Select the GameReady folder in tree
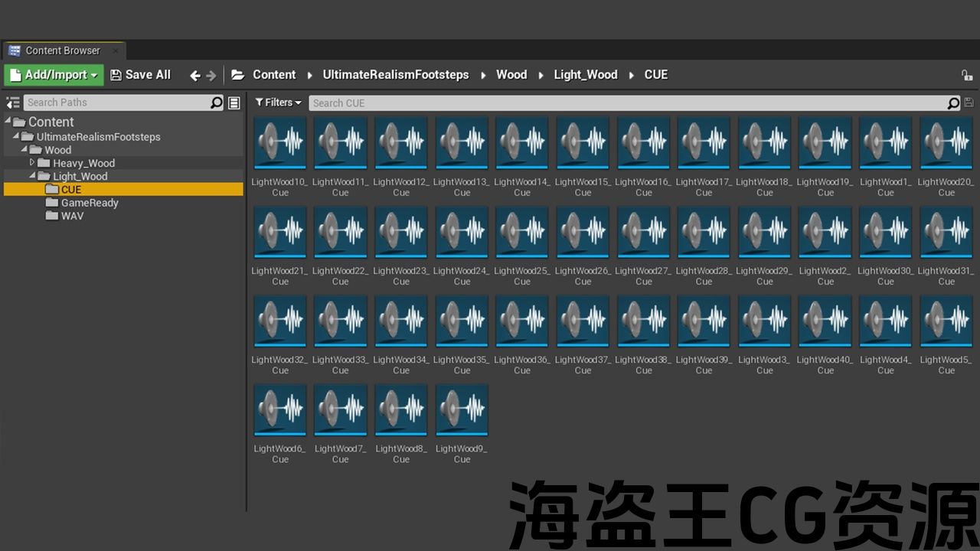980x551 pixels. (89, 203)
